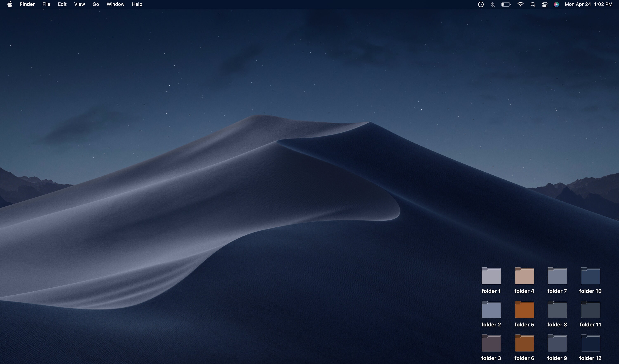Check the battery status icon

pyautogui.click(x=506, y=4)
